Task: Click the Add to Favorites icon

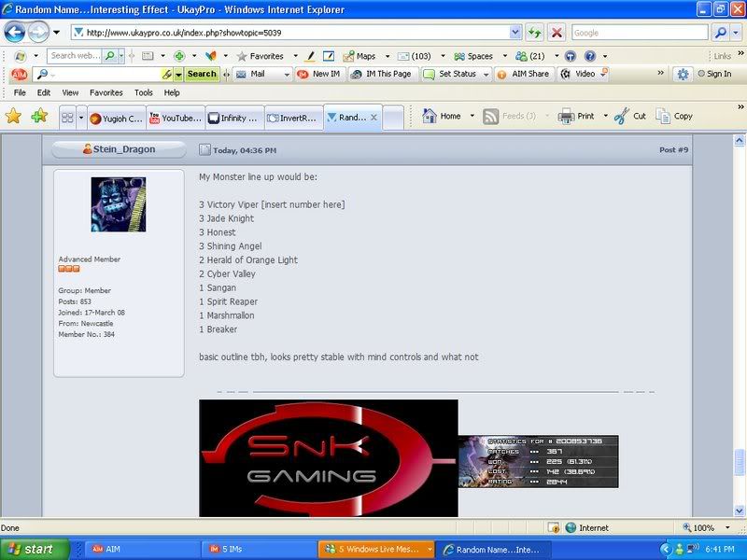Action: [39, 117]
